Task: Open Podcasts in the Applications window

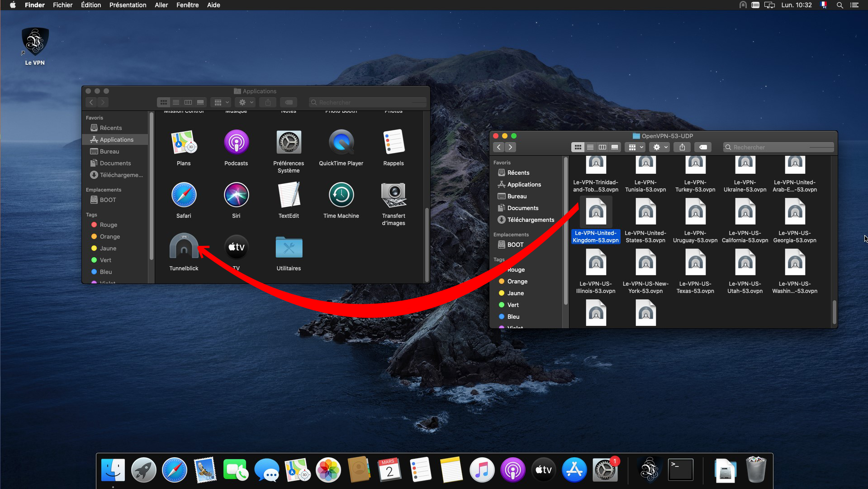Action: coord(236,142)
